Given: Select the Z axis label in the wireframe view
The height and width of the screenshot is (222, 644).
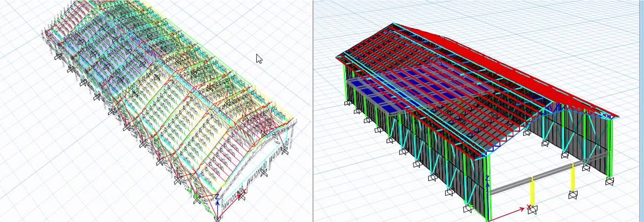Looking at the screenshot, I should [217, 196].
